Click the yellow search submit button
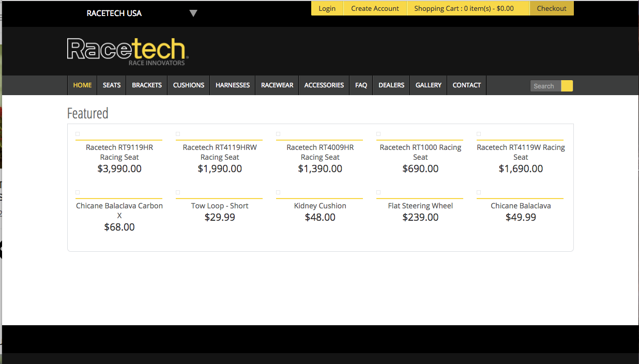 click(567, 86)
